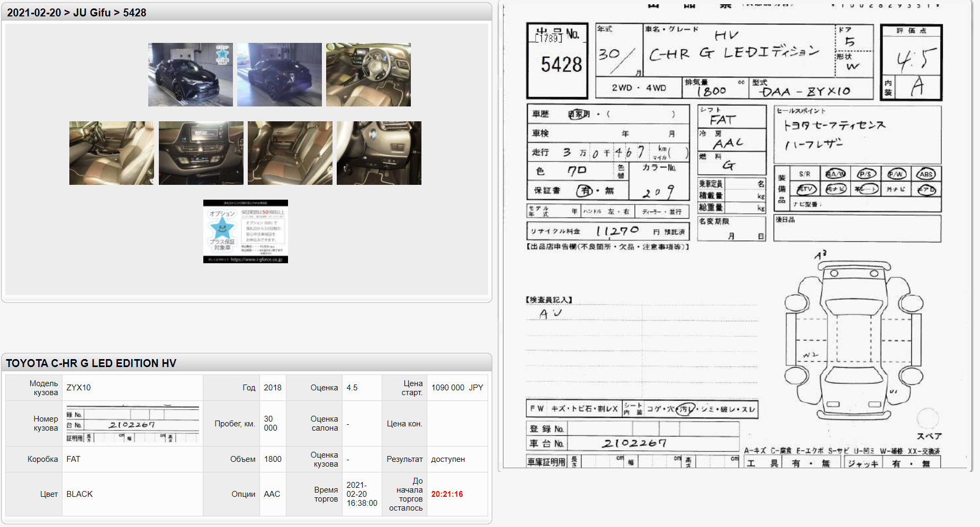980x527 pixels.
Task: Click the Опции label
Action: click(x=244, y=494)
